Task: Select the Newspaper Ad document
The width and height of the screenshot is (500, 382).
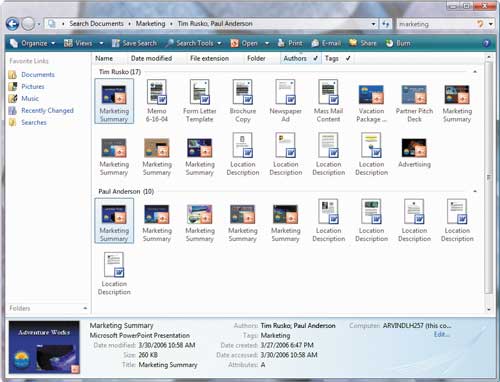Action: [x=286, y=101]
